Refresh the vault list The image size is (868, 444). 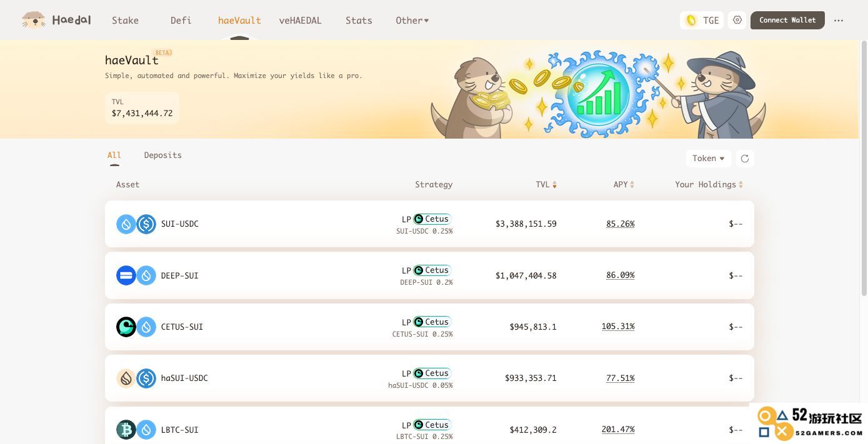[745, 159]
